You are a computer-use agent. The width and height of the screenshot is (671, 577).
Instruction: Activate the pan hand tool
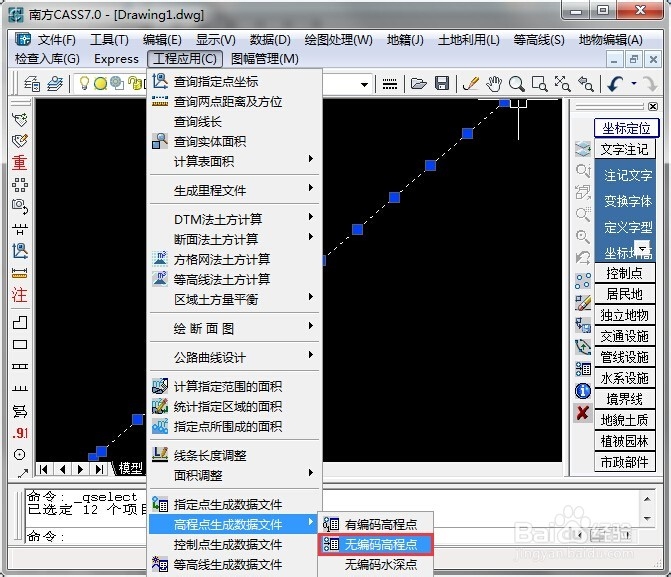tap(494, 83)
